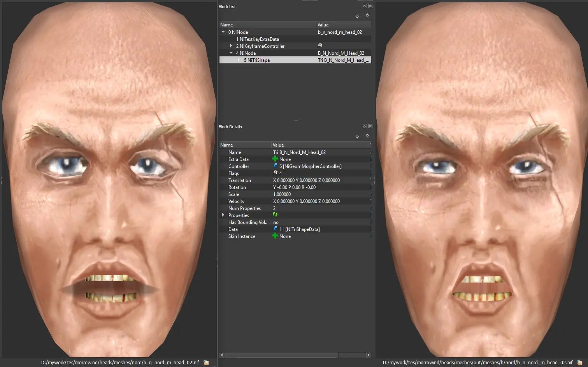This screenshot has height=367, width=588.
Task: Collapse the 4 NiNode tree node
Action: [x=231, y=53]
